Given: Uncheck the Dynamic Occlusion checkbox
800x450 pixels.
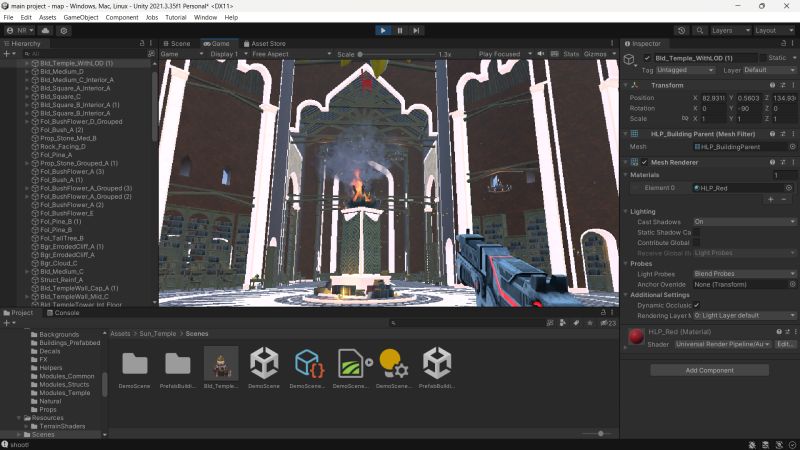Looking at the screenshot, I should pos(697,305).
